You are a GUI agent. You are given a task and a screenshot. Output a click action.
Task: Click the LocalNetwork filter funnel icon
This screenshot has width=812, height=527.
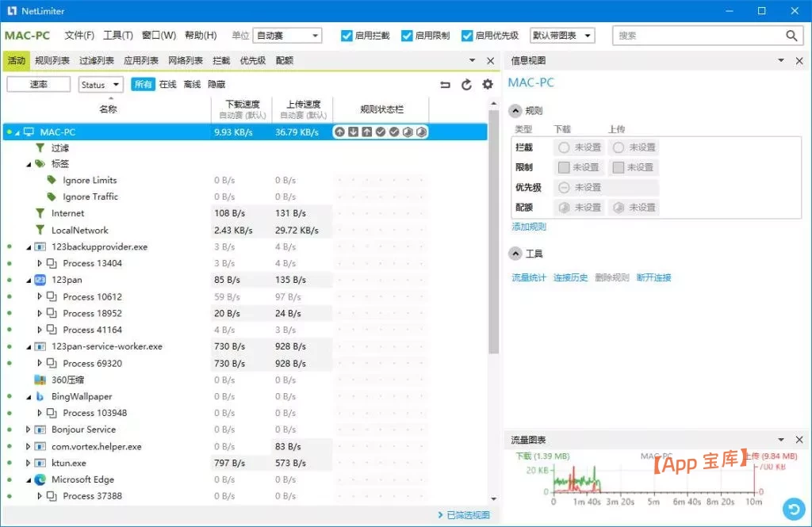[x=40, y=230]
